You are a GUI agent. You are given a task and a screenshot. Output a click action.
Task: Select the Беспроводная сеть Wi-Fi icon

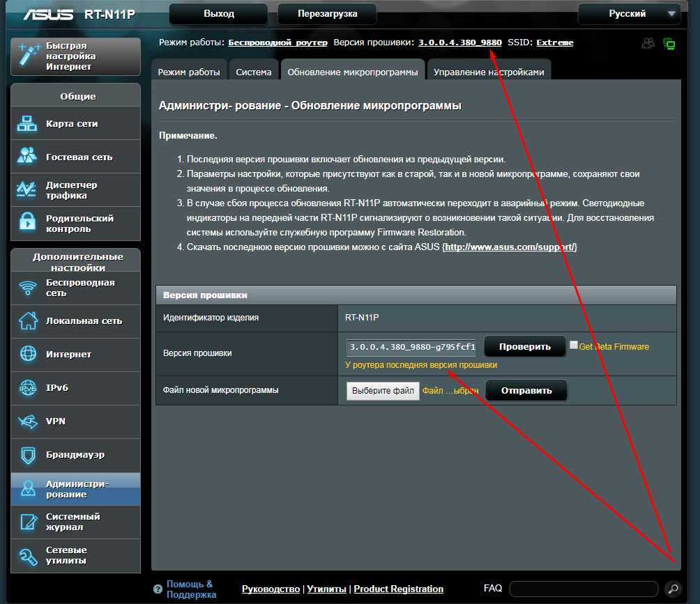pos(28,288)
